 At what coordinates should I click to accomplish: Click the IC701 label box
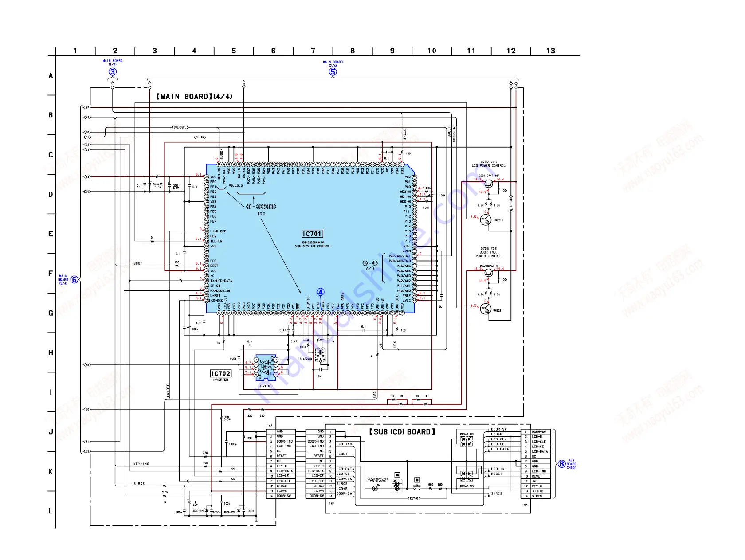pyautogui.click(x=312, y=234)
